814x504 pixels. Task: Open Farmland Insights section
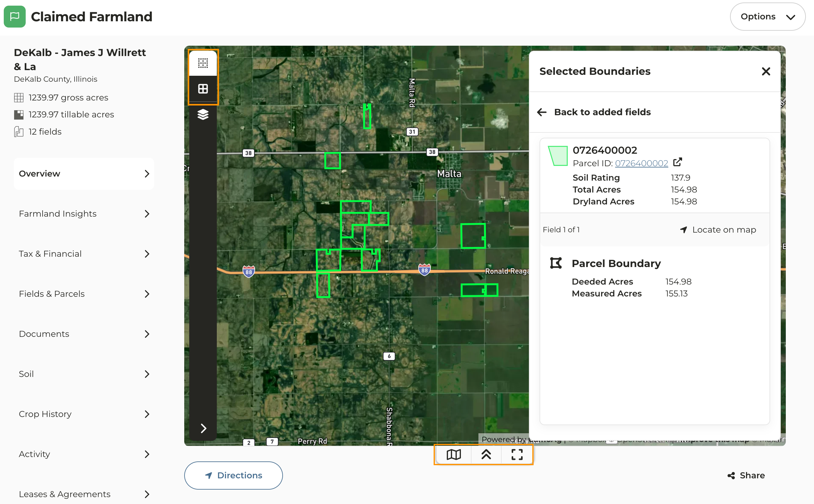(x=84, y=214)
